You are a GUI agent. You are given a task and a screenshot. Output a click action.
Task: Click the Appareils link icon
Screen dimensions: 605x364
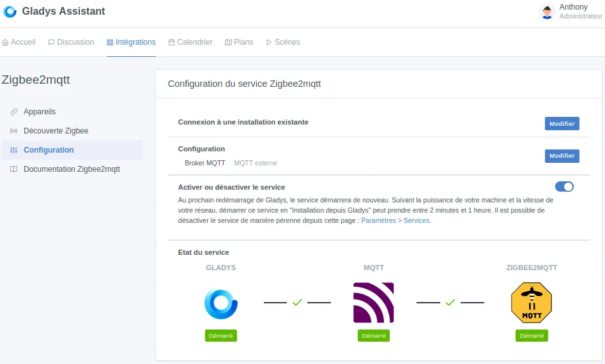14,112
